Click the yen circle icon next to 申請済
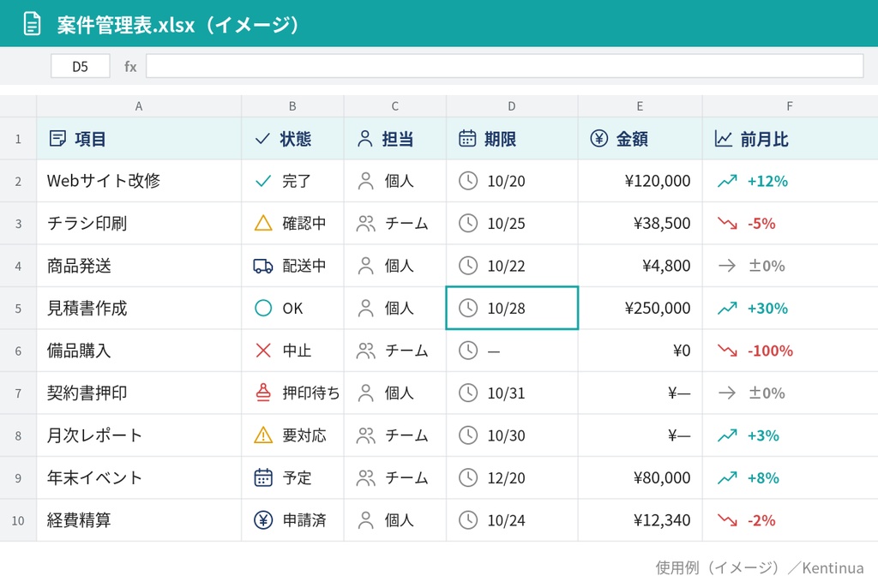This screenshot has height=588, width=878. pos(263,520)
